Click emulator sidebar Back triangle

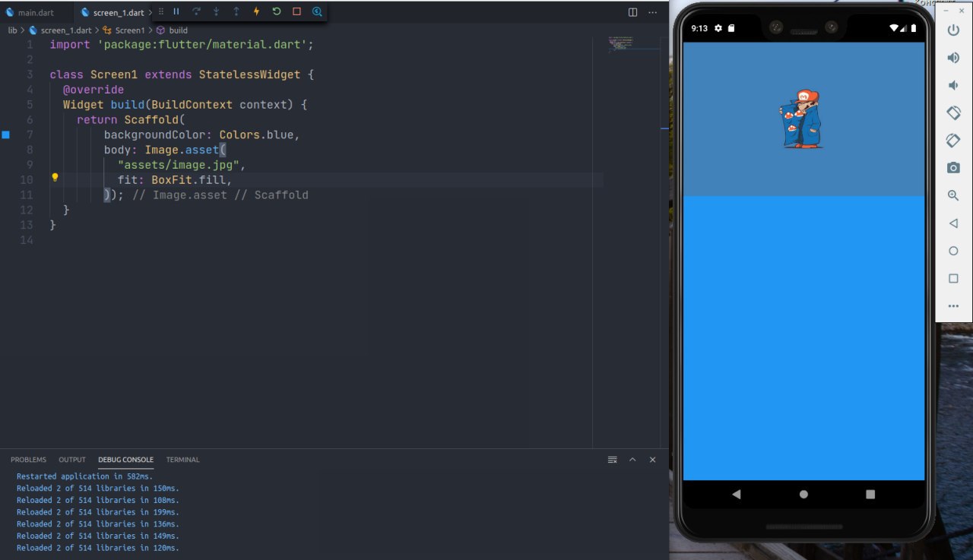(953, 223)
